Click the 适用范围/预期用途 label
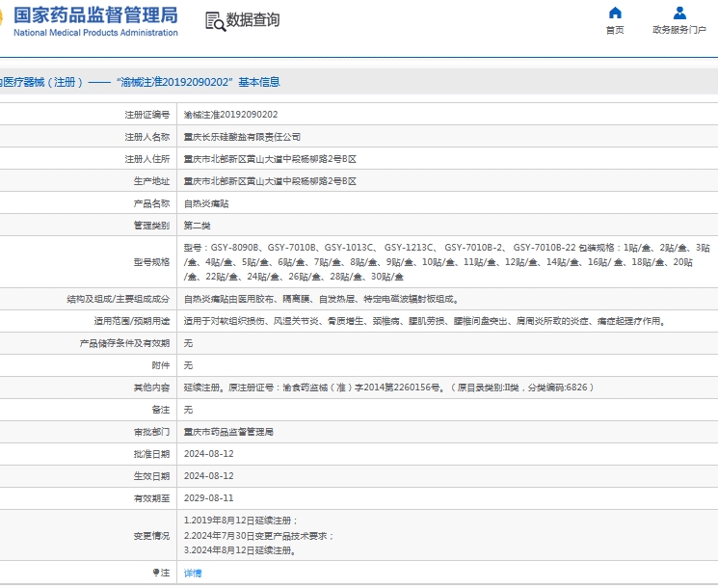 132,321
